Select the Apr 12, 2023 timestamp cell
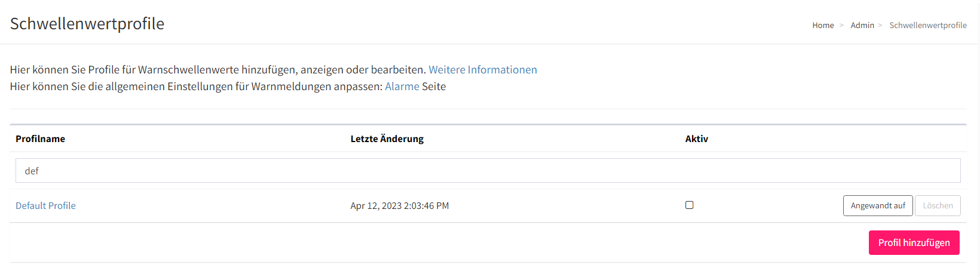This screenshot has height=277, width=980. tap(400, 205)
